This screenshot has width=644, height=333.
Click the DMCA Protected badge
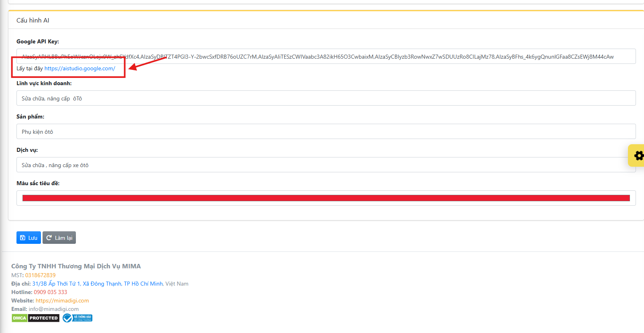(x=35, y=318)
